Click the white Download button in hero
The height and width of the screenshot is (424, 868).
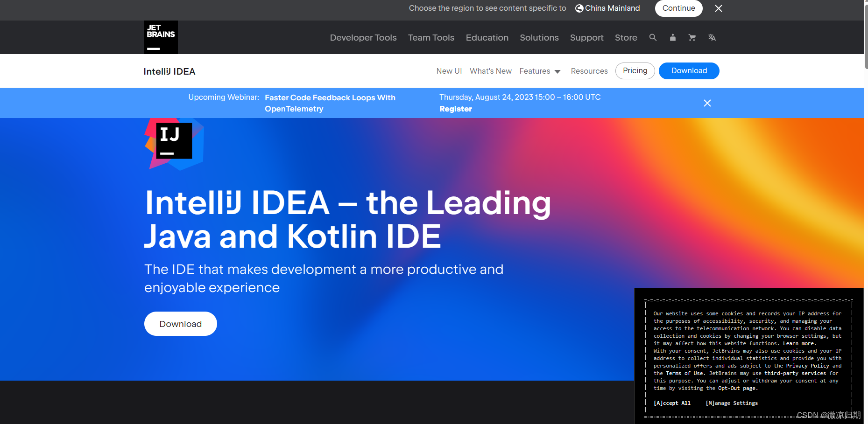181,324
